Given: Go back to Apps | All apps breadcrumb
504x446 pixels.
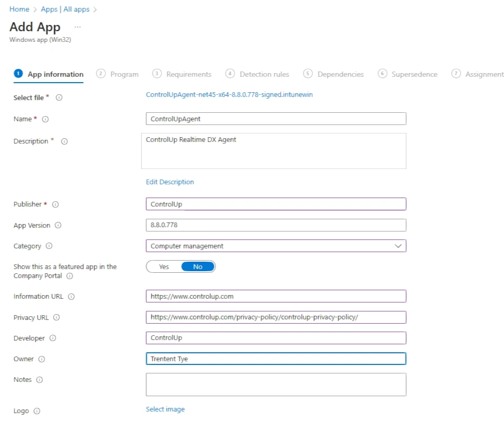Looking at the screenshot, I should pyautogui.click(x=65, y=10).
